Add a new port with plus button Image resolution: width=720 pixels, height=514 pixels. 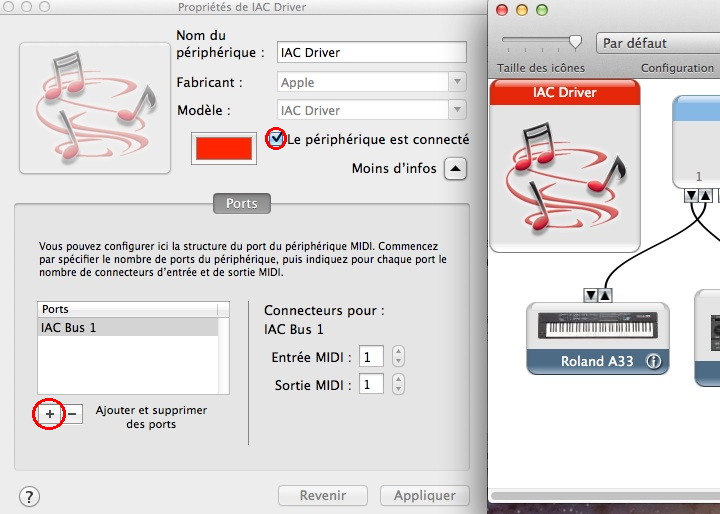(50, 414)
